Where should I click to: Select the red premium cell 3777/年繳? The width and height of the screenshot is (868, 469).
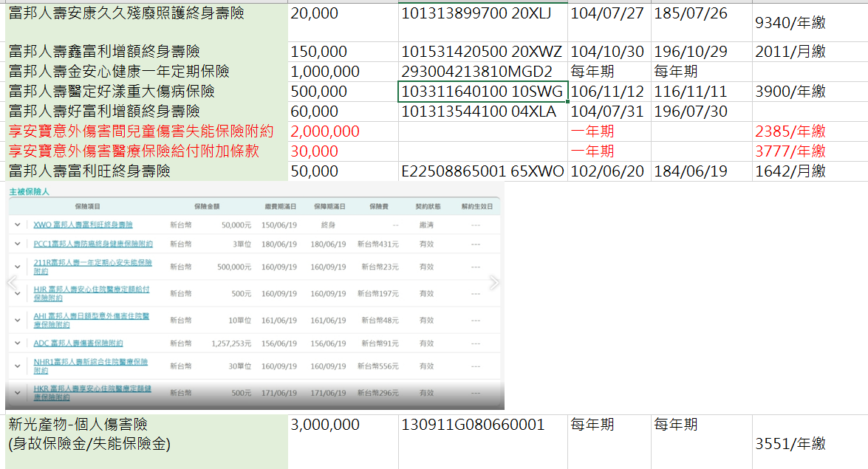coord(810,151)
